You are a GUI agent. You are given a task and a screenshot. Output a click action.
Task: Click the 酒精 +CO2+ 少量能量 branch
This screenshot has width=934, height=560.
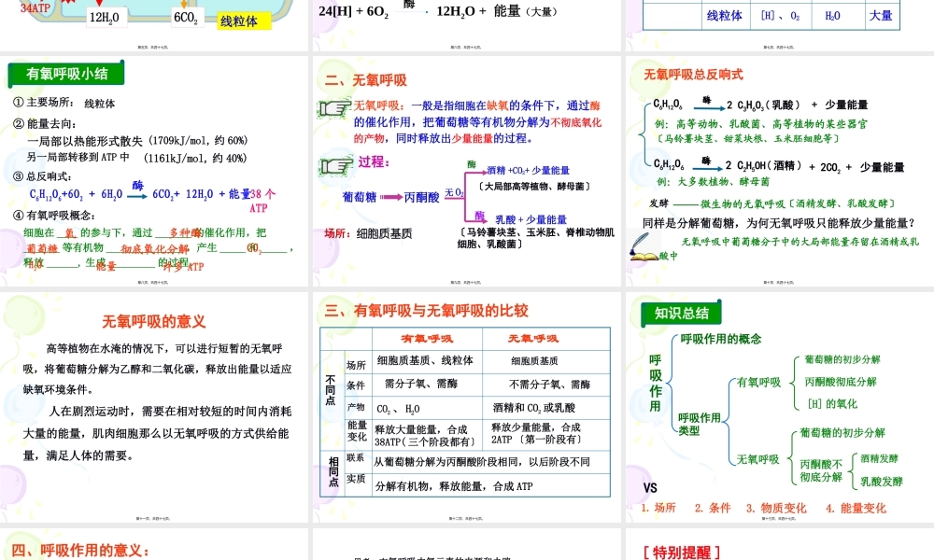[x=528, y=170]
